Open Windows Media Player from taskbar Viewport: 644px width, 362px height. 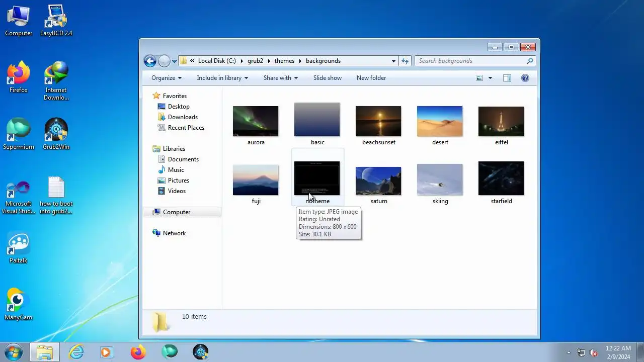click(x=107, y=352)
